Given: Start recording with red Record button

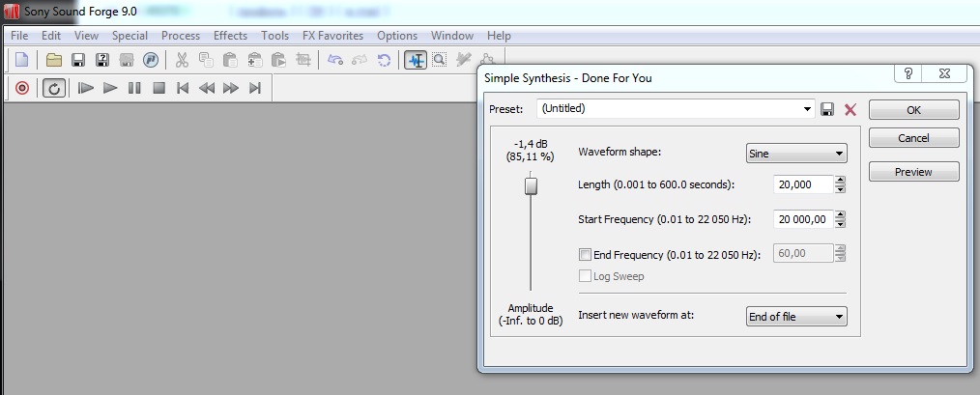Looking at the screenshot, I should (x=22, y=88).
